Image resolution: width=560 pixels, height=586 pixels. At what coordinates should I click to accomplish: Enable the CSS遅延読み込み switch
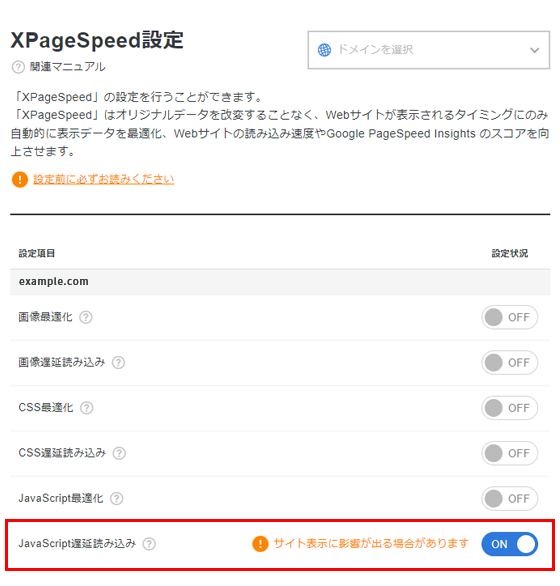pyautogui.click(x=510, y=453)
